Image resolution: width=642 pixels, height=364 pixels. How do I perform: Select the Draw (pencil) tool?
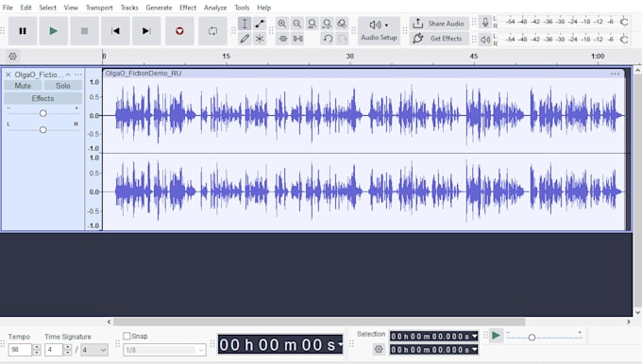tap(245, 39)
